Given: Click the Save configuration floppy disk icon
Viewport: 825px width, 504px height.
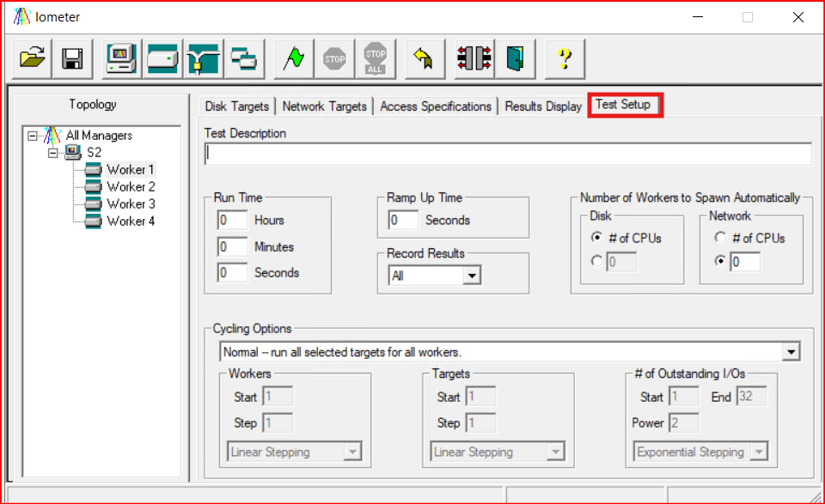Looking at the screenshot, I should point(73,58).
